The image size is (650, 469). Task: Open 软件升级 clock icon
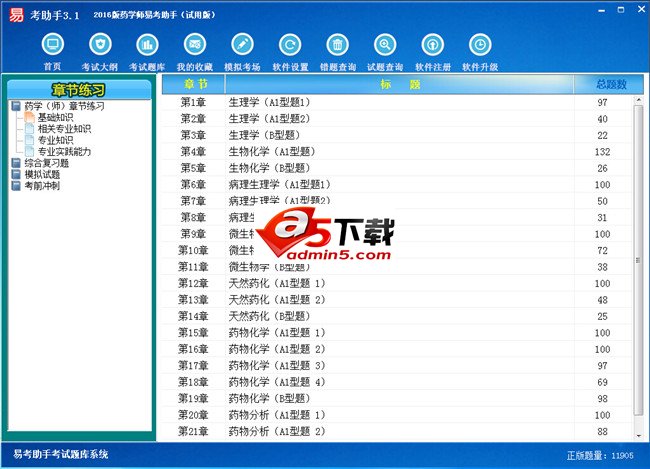coord(480,44)
